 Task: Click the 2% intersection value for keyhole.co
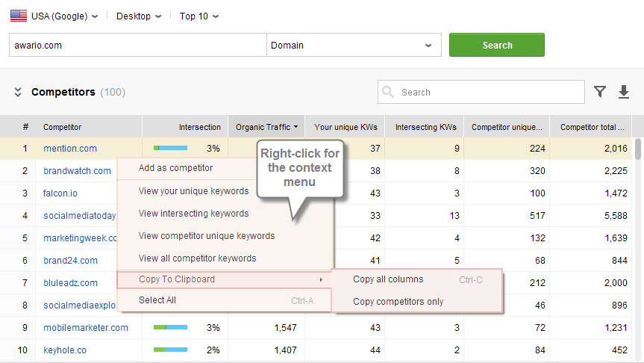[213, 350]
